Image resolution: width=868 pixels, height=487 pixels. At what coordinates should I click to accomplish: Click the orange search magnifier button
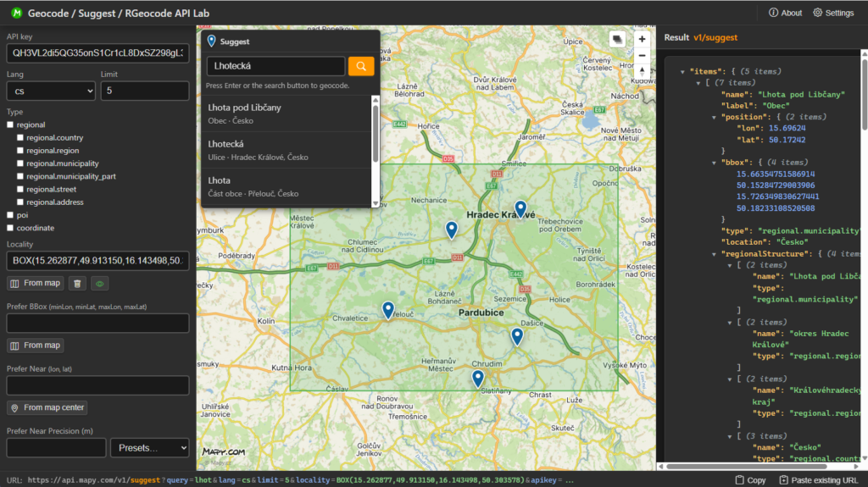(361, 66)
